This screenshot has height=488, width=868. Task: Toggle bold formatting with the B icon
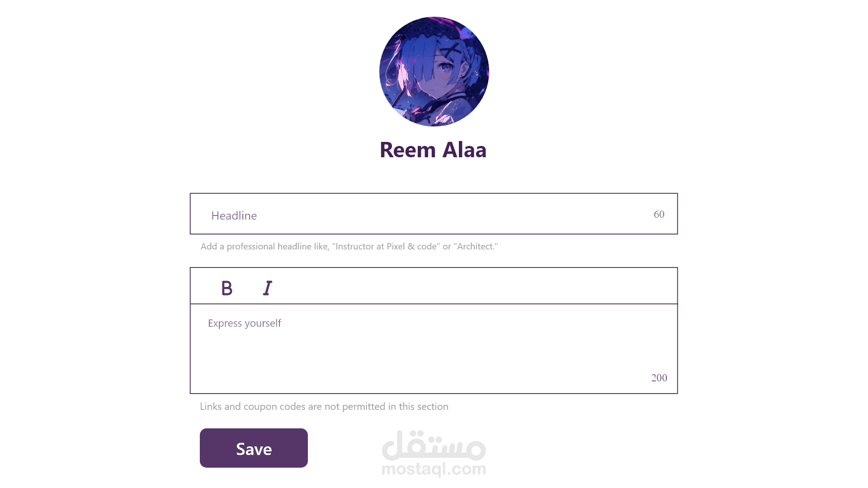point(226,288)
